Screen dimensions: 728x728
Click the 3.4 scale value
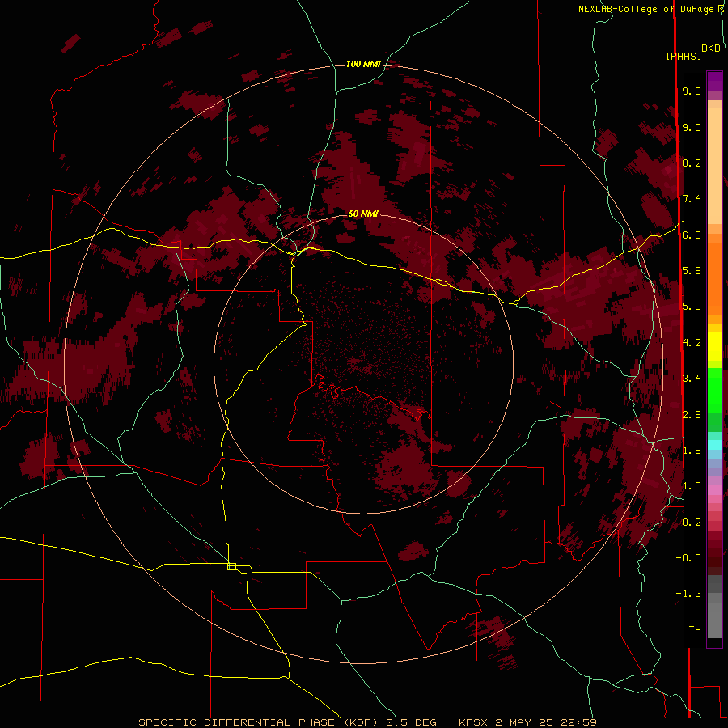point(692,378)
